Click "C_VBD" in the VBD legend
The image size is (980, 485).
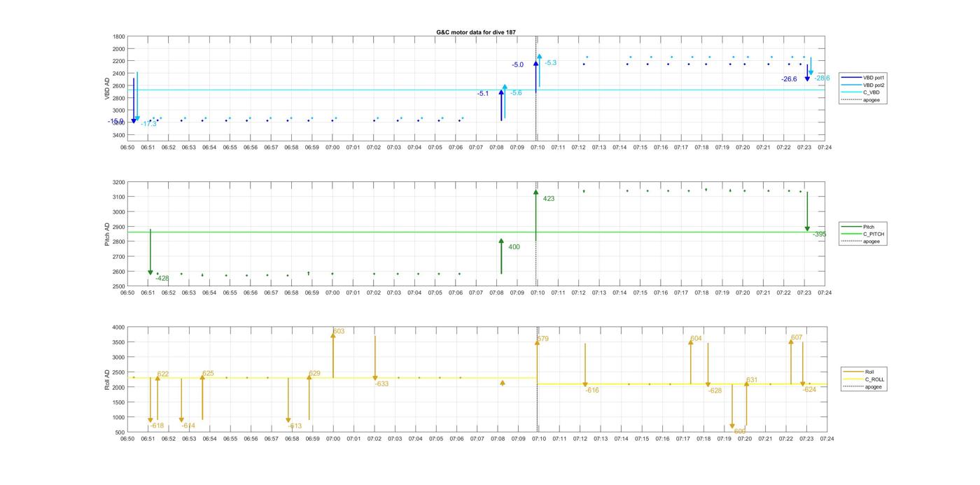click(x=871, y=92)
